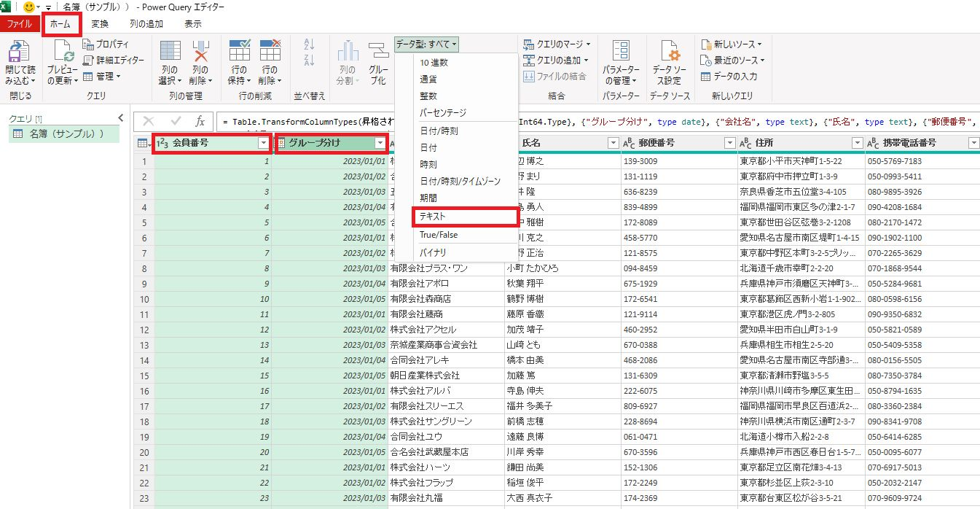Switch to the 列の追加 tab
This screenshot has height=509, width=980.
(146, 24)
